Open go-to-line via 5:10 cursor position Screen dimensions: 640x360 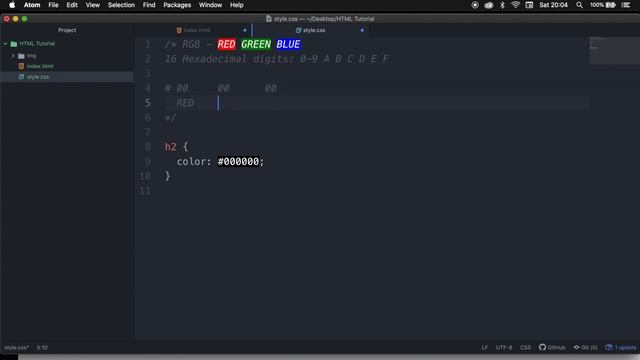pos(42,348)
